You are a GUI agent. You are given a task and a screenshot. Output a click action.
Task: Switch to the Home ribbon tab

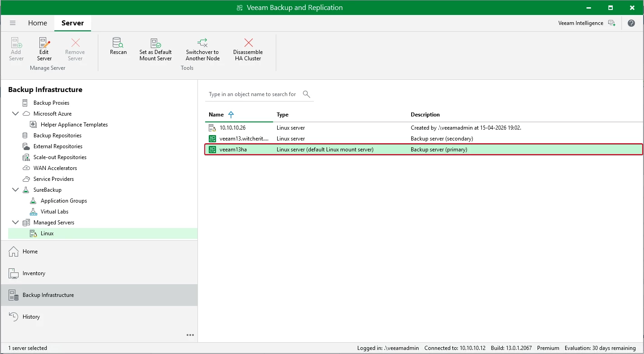click(38, 23)
